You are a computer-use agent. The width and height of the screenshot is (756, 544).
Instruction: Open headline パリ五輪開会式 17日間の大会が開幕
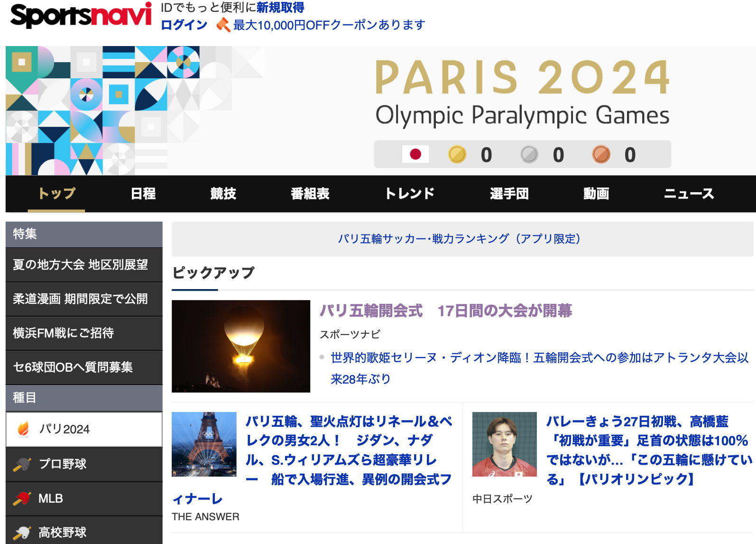click(446, 311)
